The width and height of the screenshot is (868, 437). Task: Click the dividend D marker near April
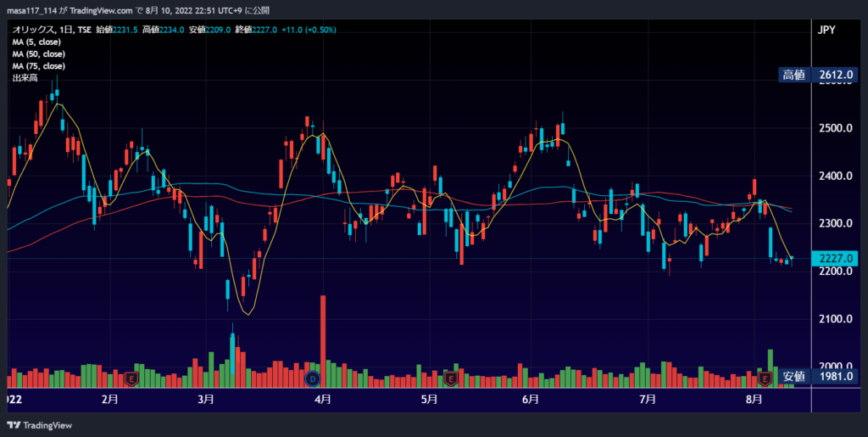(x=313, y=378)
